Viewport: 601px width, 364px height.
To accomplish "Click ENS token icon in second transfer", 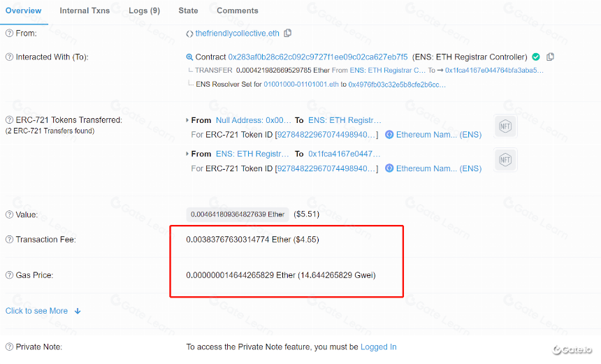I will point(389,168).
